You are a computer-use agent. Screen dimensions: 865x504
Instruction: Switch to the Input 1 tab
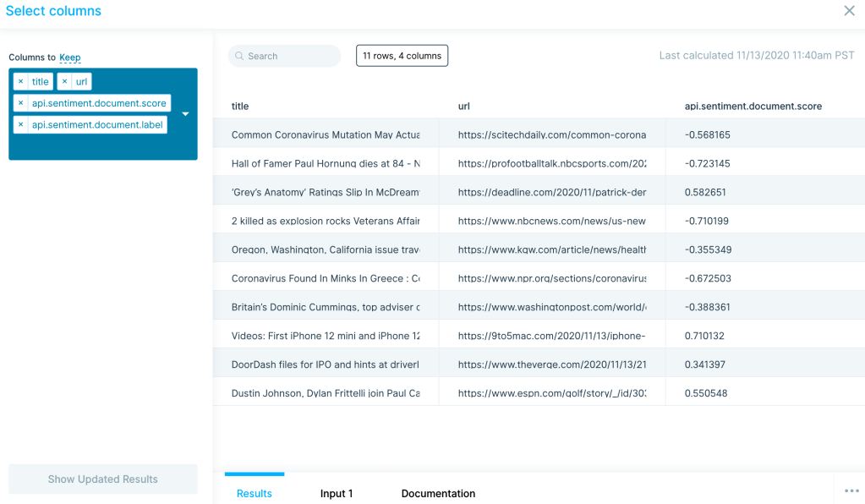tap(336, 494)
